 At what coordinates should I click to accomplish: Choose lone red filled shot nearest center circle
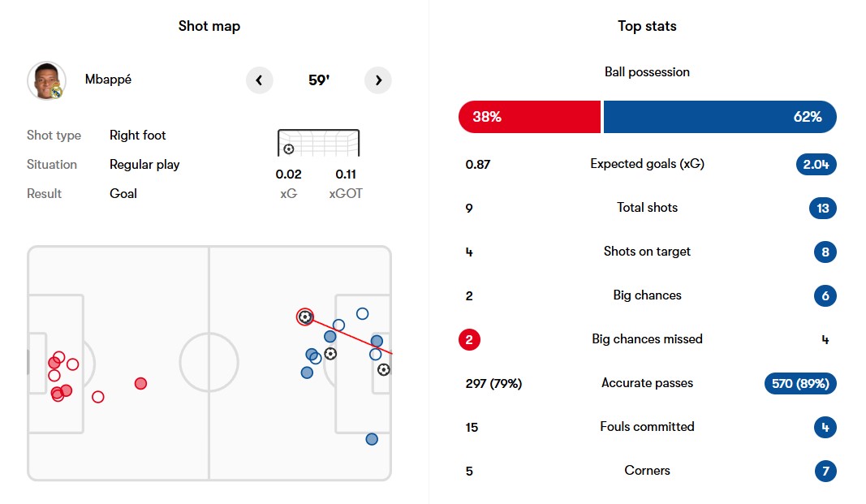[140, 383]
